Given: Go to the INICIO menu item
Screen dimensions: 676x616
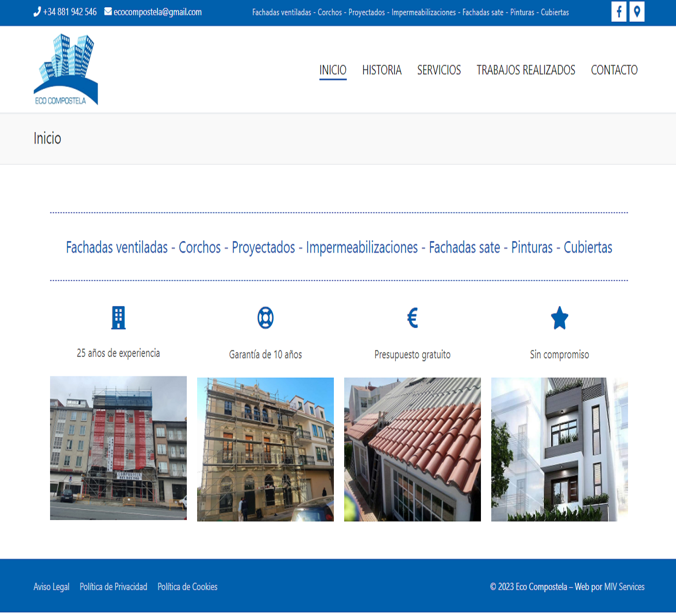Looking at the screenshot, I should tap(333, 70).
